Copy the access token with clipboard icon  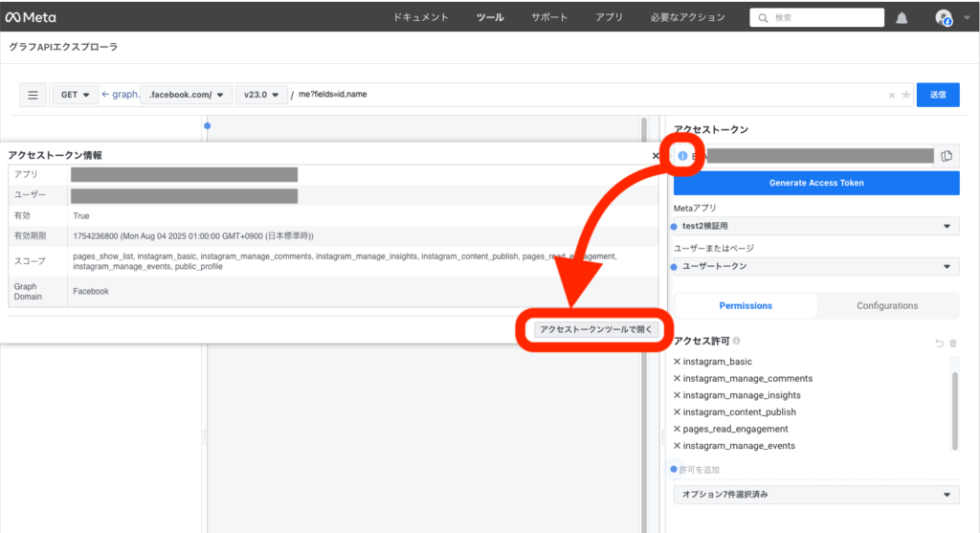pos(947,156)
